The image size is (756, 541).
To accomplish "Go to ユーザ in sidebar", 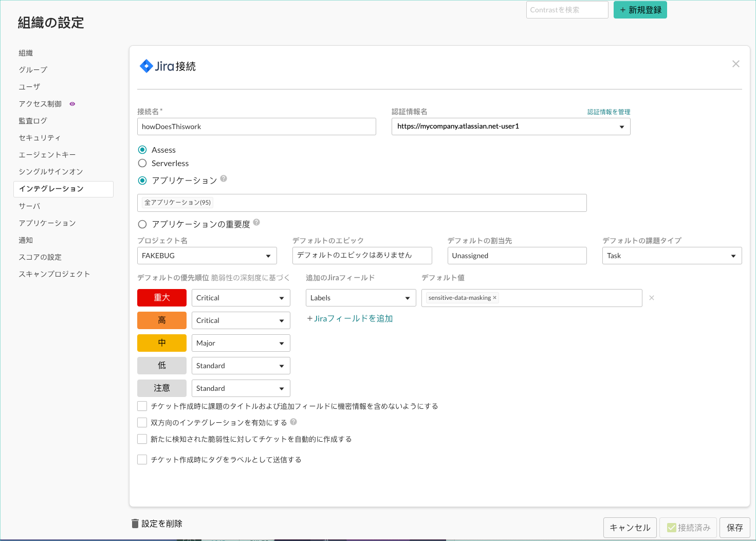I will (x=29, y=87).
